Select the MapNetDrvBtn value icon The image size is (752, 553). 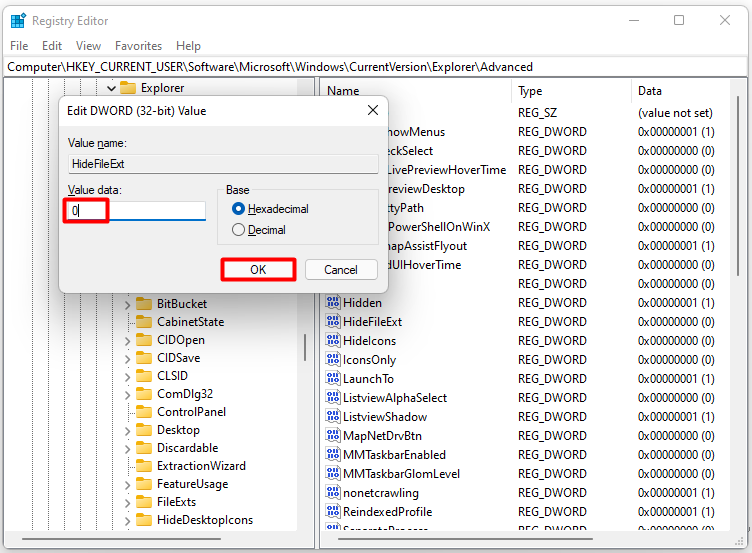(x=333, y=435)
